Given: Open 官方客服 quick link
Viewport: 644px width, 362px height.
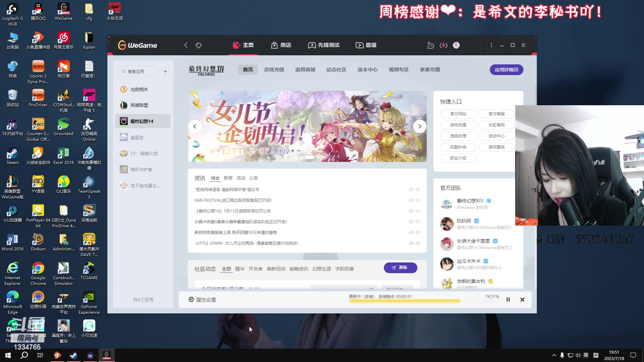Looking at the screenshot, I should tap(497, 114).
